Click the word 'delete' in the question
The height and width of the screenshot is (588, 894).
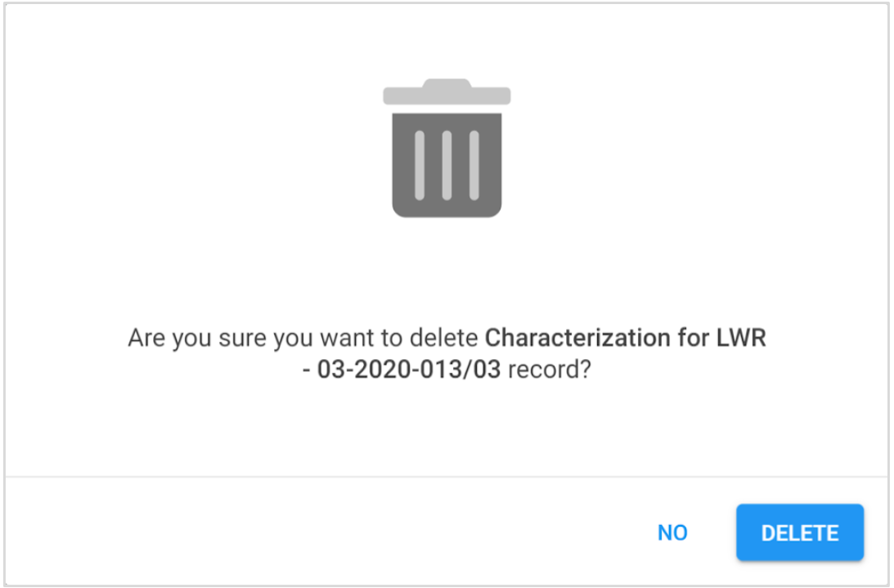pos(443,338)
